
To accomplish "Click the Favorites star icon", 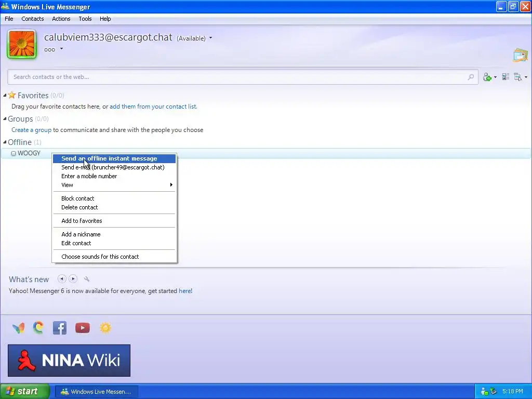I will pyautogui.click(x=12, y=95).
